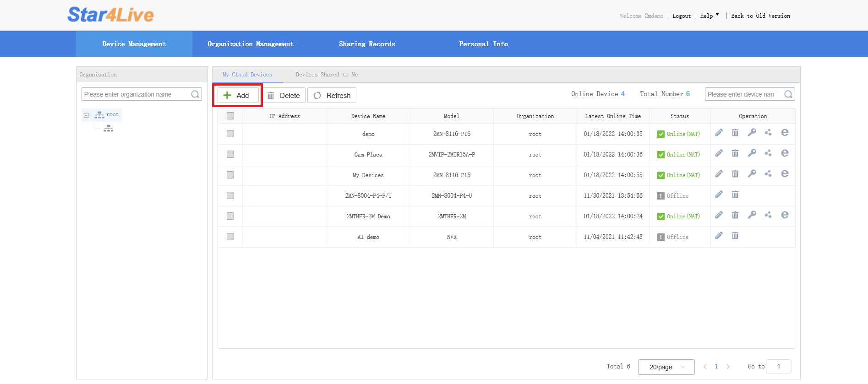Open Organization Management menu

(x=250, y=44)
